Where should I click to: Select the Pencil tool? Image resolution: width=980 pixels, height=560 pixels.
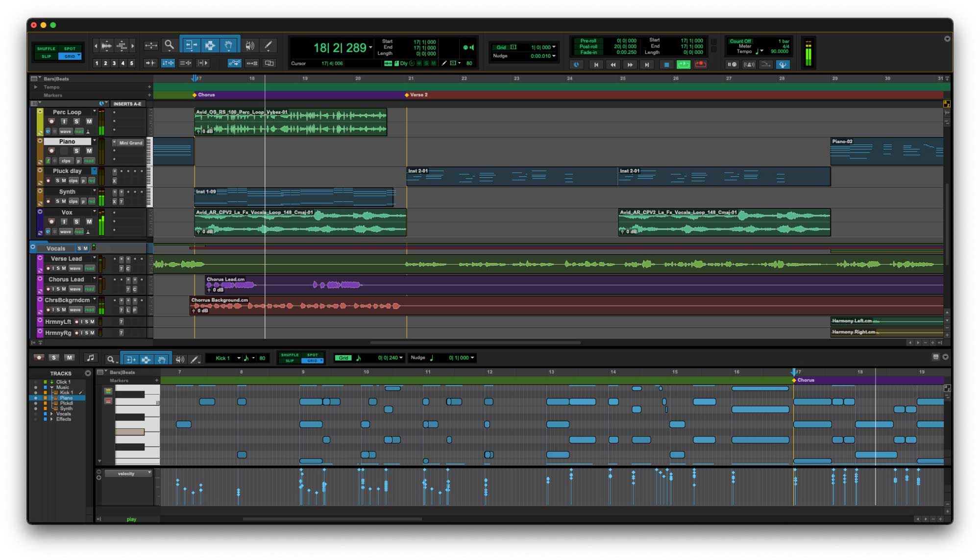click(268, 46)
